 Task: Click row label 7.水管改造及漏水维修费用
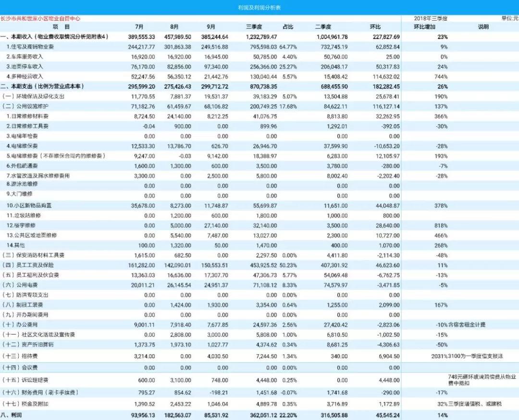[x=38, y=176]
